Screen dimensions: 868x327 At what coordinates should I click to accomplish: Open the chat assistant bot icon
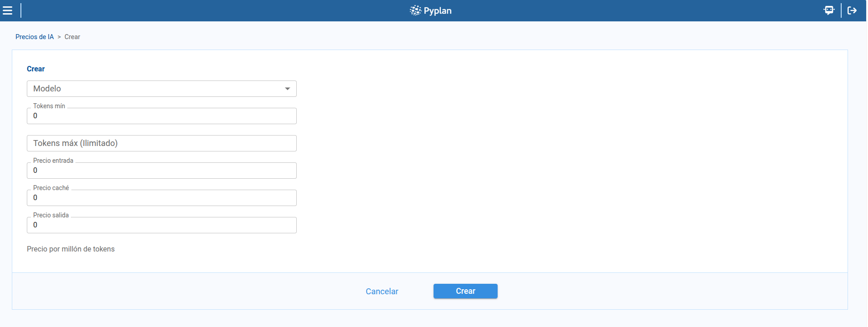(829, 10)
